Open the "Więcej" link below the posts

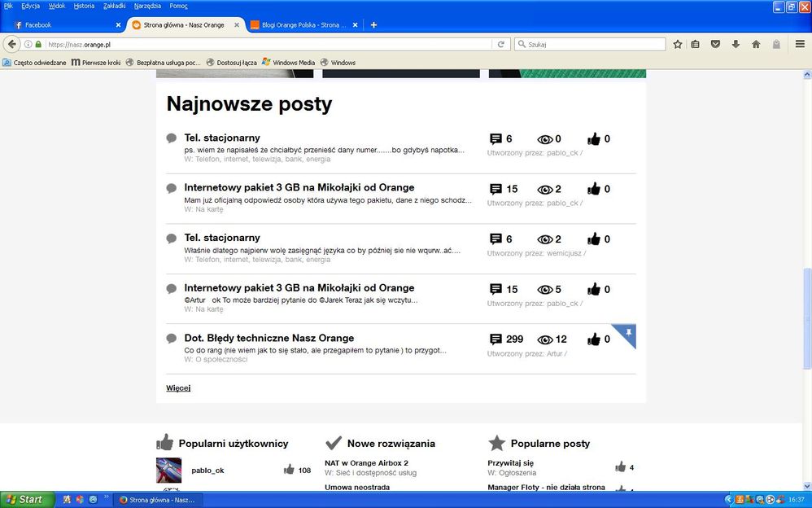[177, 388]
